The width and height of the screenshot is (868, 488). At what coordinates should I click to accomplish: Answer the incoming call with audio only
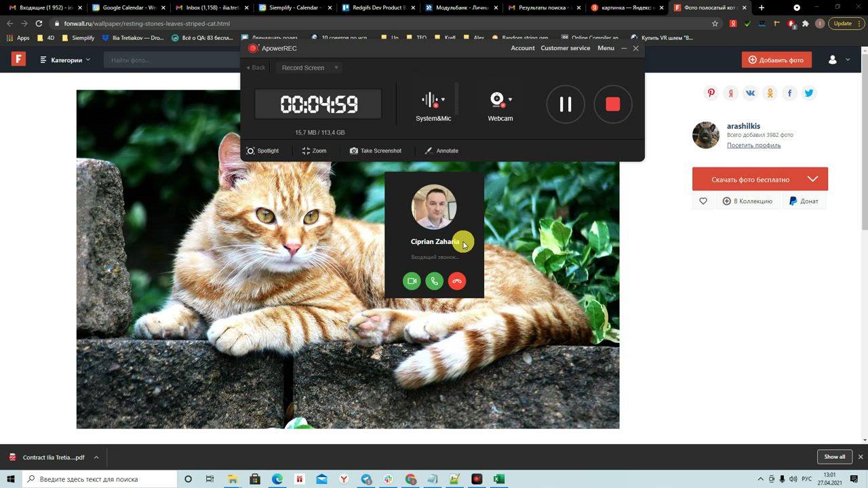(x=435, y=281)
